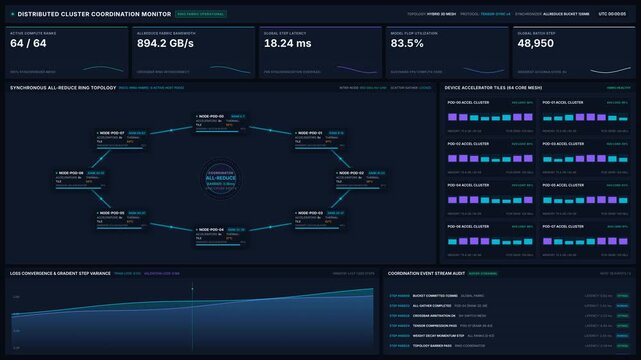641x360 pixels.
Task: Select the Tensor Compression Pass event row
Action: 509,326
